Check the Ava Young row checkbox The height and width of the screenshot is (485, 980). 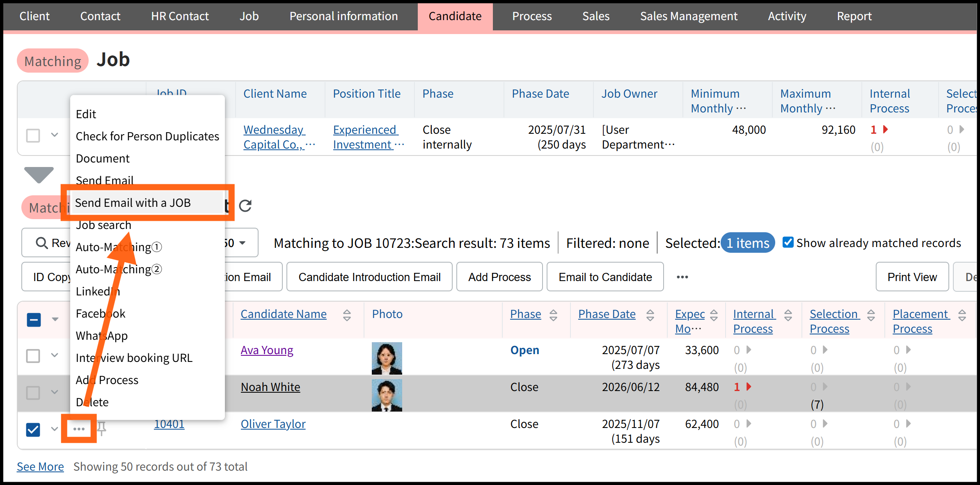tap(33, 356)
